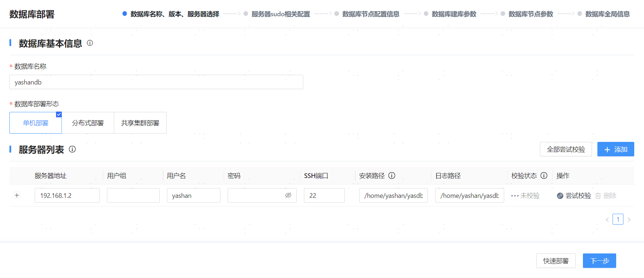This screenshot has height=278, width=644.
Task: Expand the 192.168.1.2 server row
Action: (x=17, y=195)
